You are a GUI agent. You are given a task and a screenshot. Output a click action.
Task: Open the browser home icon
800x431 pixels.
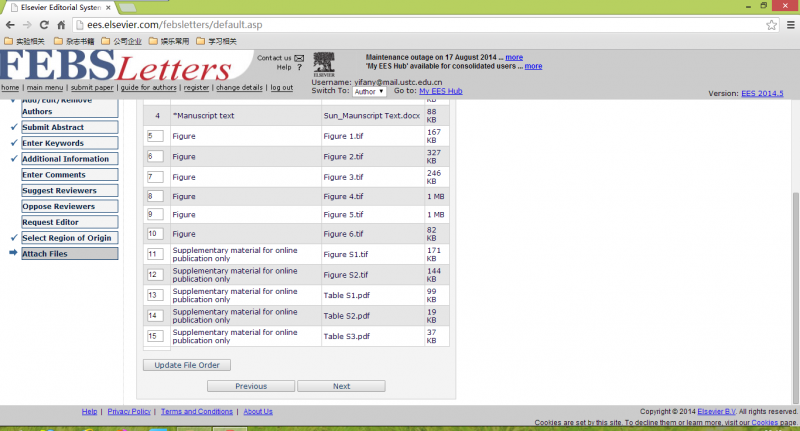coord(61,24)
